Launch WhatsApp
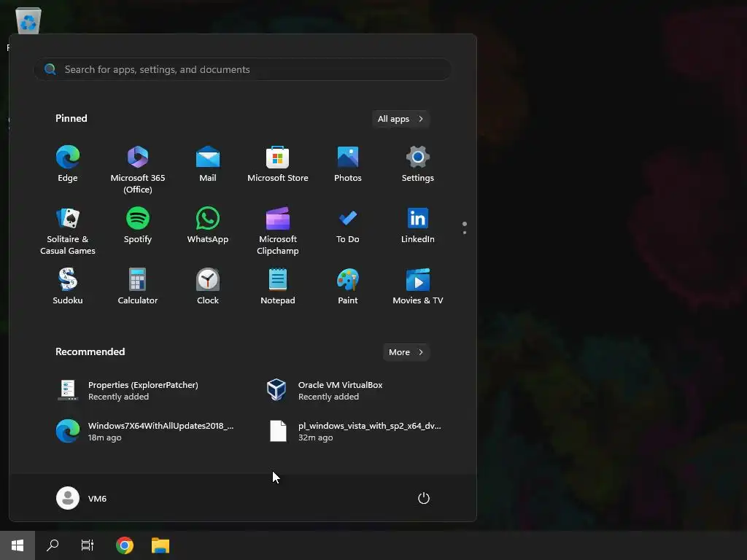The height and width of the screenshot is (560, 747). pos(208,226)
